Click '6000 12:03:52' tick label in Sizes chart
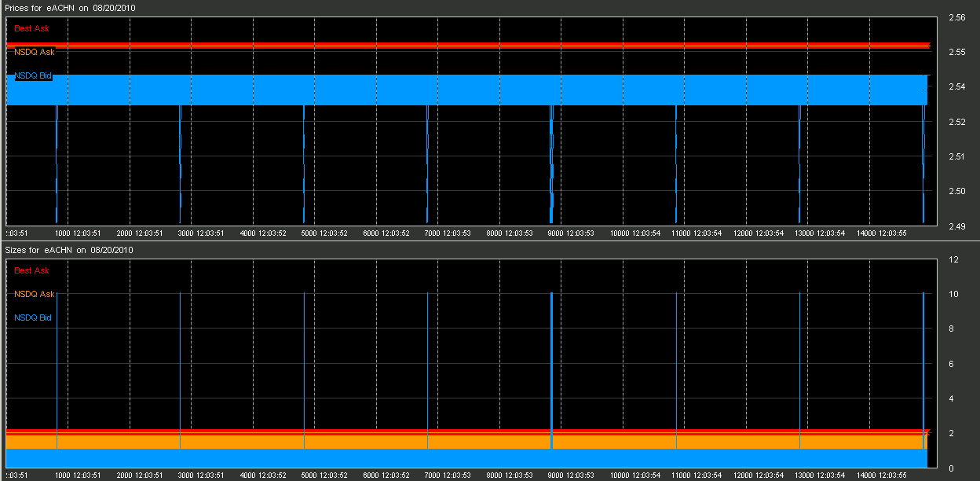 click(x=386, y=475)
